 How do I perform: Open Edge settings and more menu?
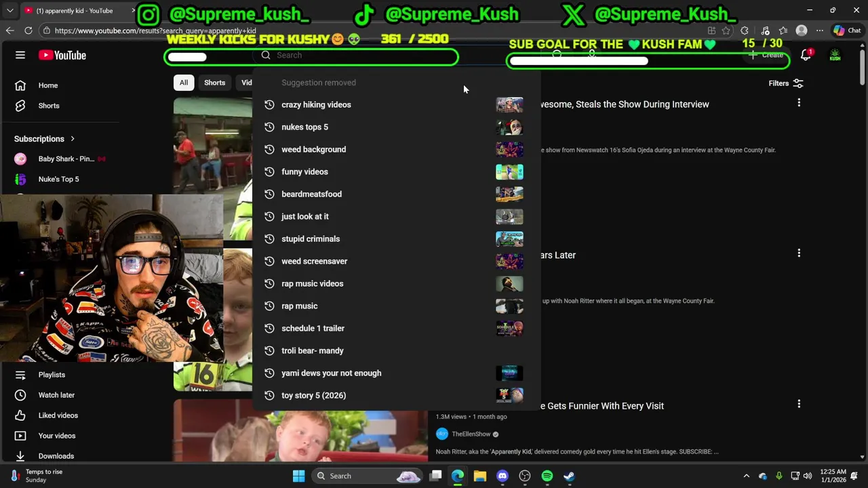point(820,30)
